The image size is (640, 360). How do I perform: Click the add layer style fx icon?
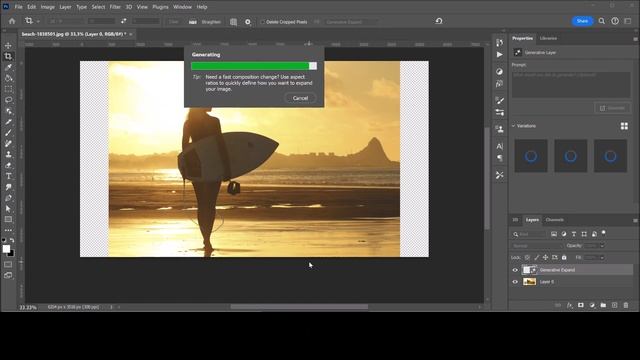tap(569, 305)
